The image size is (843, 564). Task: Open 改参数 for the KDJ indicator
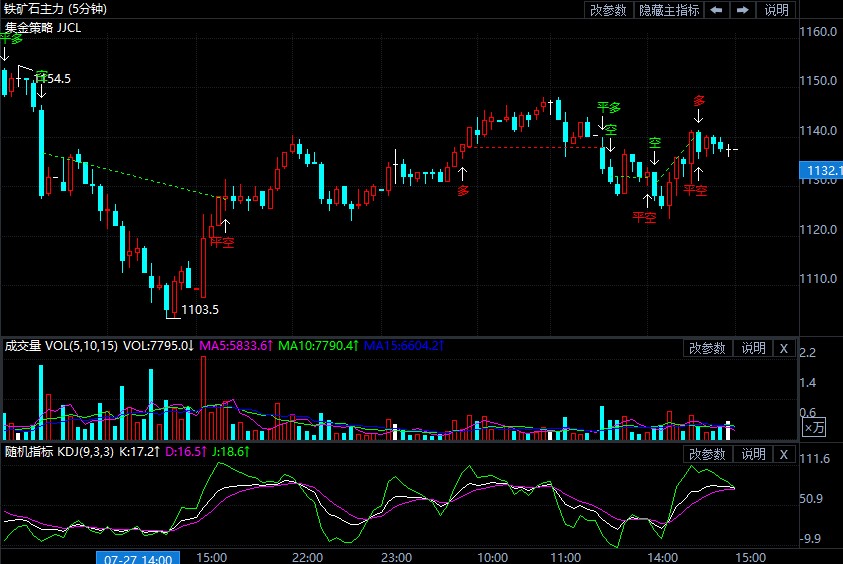click(x=707, y=454)
